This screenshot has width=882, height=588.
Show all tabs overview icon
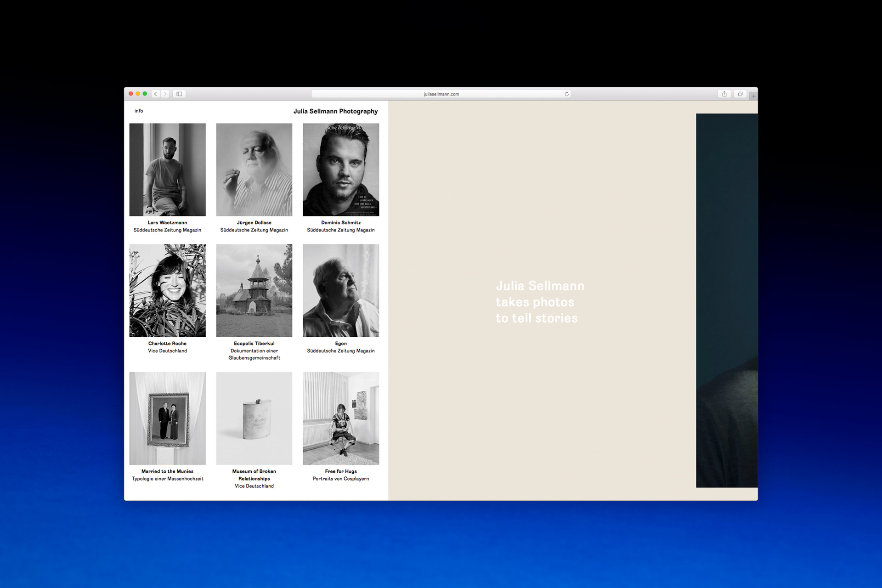[740, 94]
